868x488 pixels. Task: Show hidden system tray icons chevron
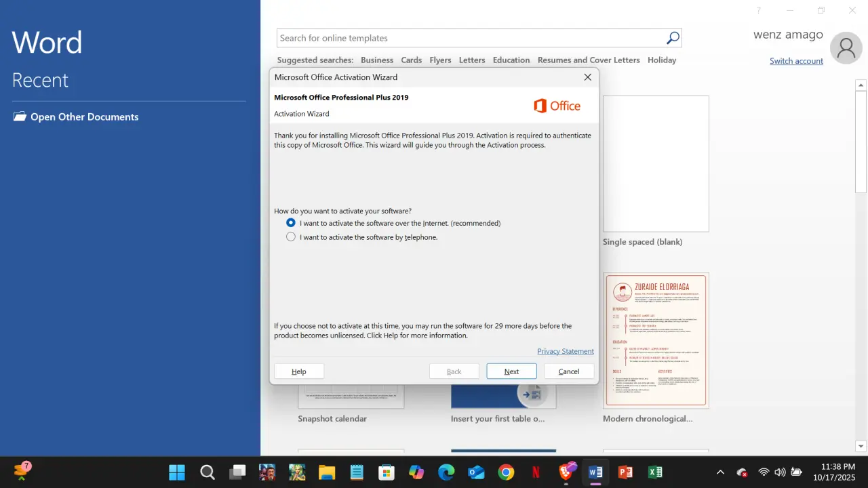(x=720, y=472)
